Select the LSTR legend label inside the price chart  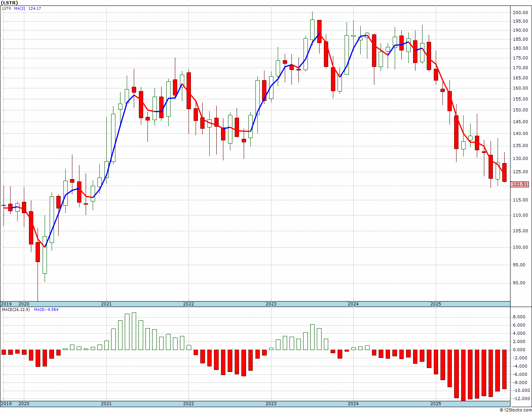click(x=6, y=9)
